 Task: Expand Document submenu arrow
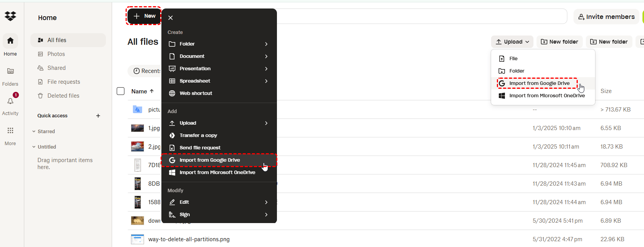click(266, 56)
